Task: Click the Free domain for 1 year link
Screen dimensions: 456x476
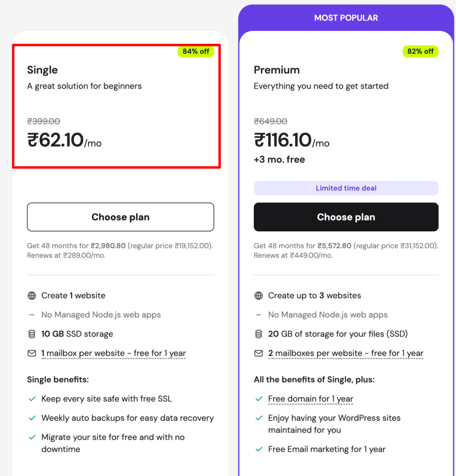Action: [x=311, y=399]
